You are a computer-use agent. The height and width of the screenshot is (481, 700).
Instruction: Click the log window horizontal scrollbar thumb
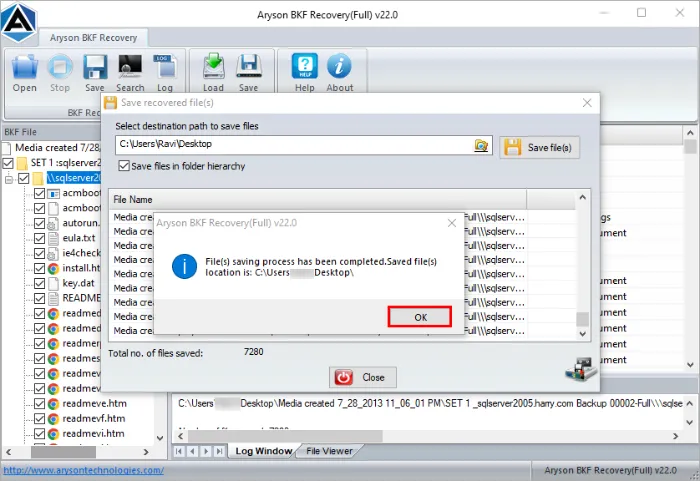[285, 436]
